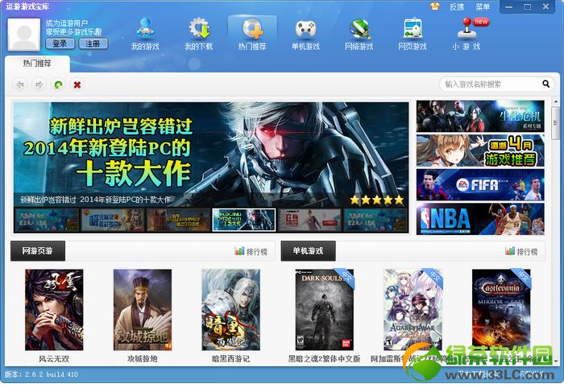Screen dimensions: 564x392
Task: Open 暗黑西游记 game cover
Action: 230,310
